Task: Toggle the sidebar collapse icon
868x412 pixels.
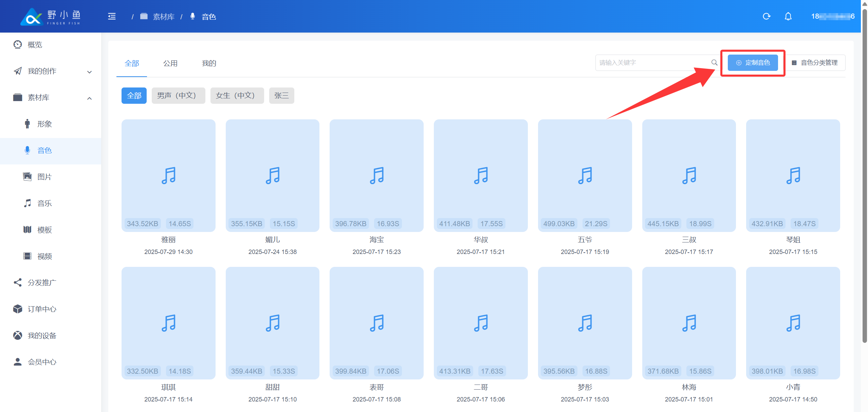Action: click(112, 16)
